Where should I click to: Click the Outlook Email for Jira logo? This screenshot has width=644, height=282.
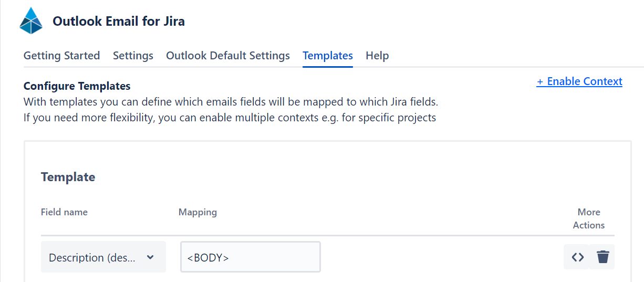tap(31, 22)
